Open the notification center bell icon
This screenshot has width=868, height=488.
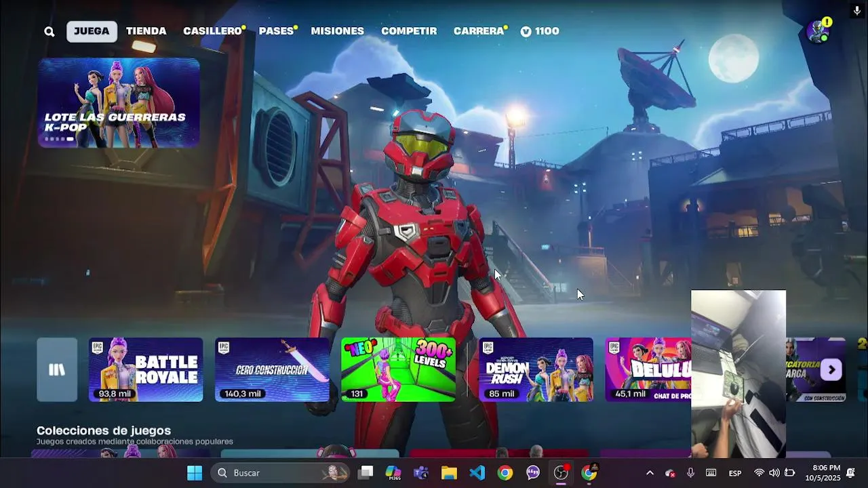(850, 473)
